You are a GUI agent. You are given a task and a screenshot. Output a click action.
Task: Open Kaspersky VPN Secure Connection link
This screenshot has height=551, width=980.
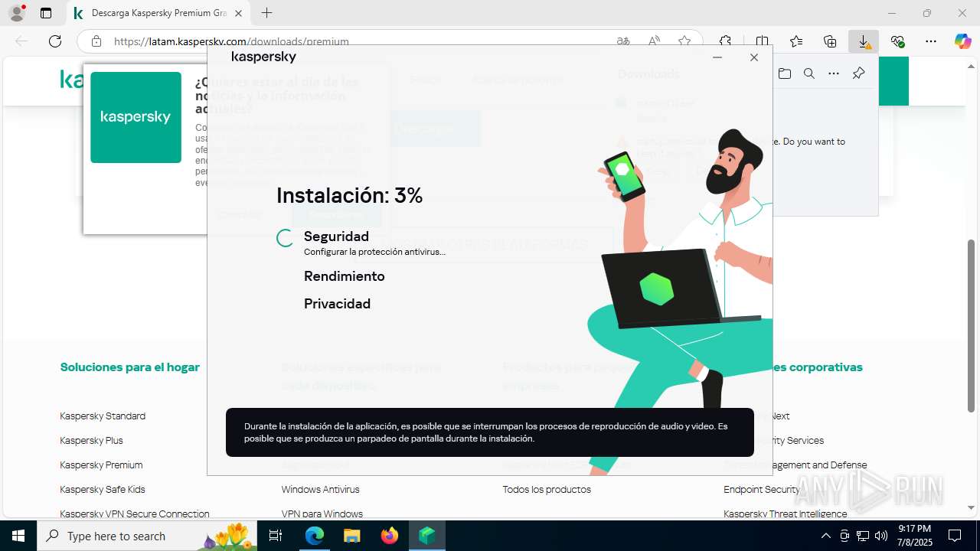[x=135, y=514]
